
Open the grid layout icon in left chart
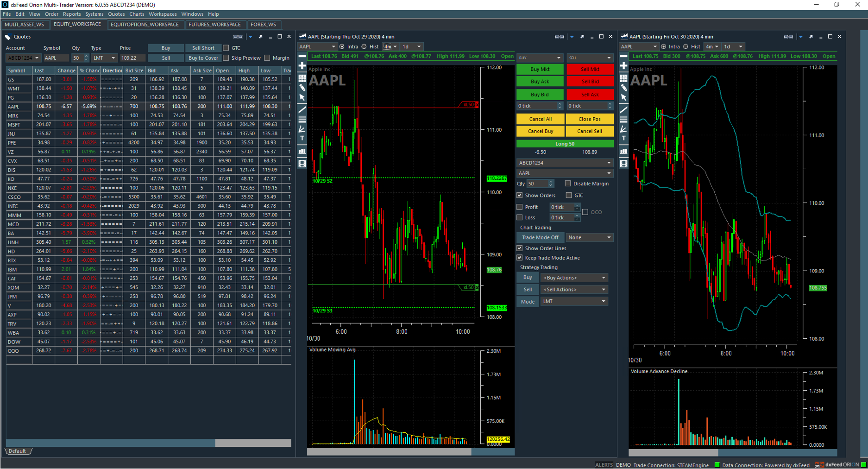point(302,78)
